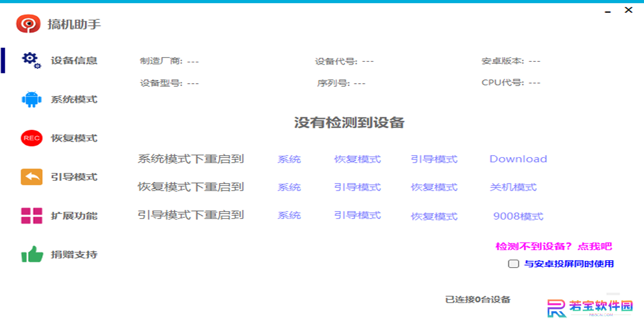Image resolution: width=644 pixels, height=322 pixels.
Task: Open the 设备信息 sidebar tab
Action: tap(74, 60)
